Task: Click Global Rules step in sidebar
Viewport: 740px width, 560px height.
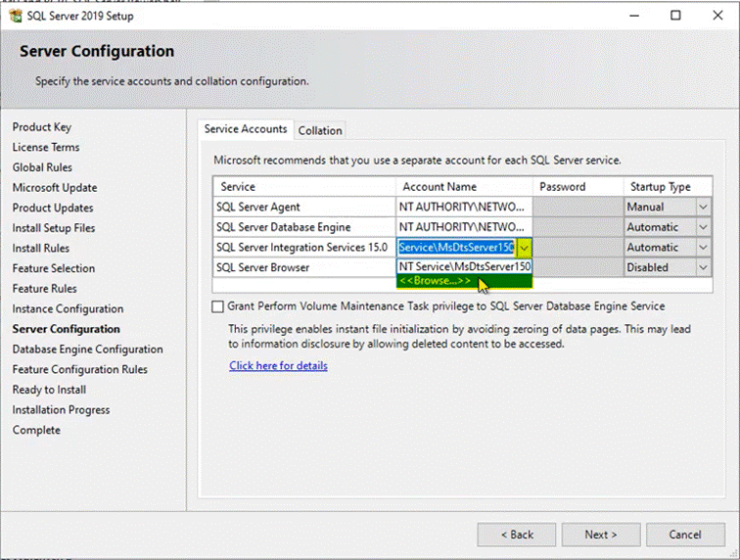Action: (42, 167)
